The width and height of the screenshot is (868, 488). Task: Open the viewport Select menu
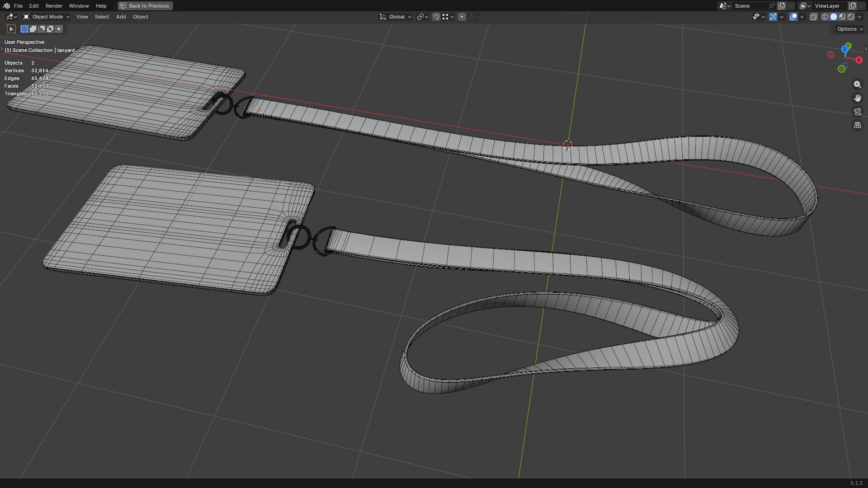102,17
